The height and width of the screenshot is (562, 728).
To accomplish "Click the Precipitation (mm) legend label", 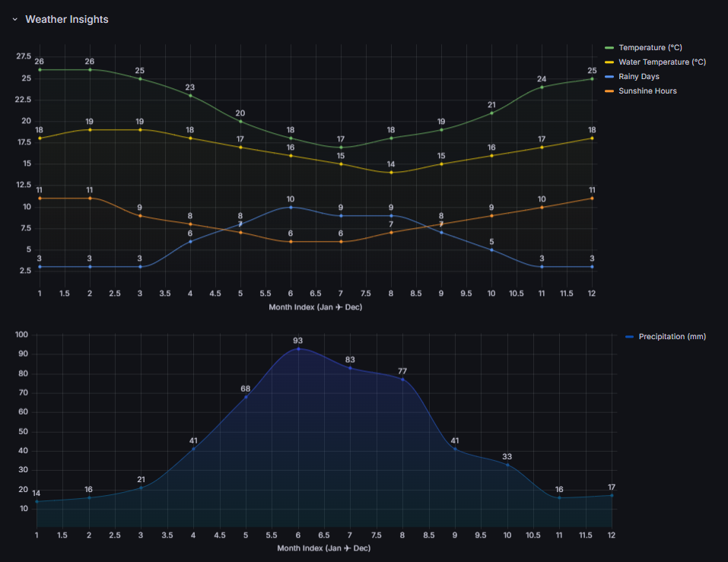I will click(x=672, y=336).
